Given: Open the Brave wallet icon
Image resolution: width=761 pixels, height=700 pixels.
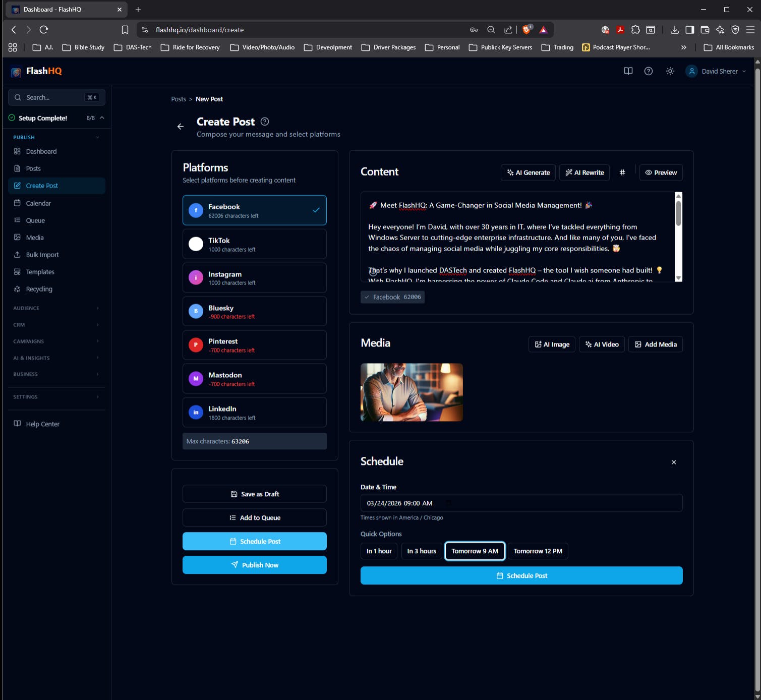Looking at the screenshot, I should [x=705, y=30].
